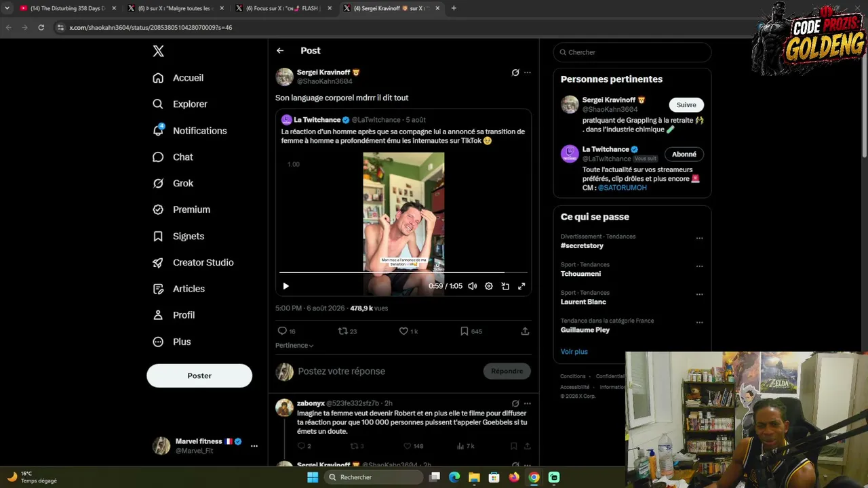Open the weather widget on taskbar

click(x=33, y=477)
